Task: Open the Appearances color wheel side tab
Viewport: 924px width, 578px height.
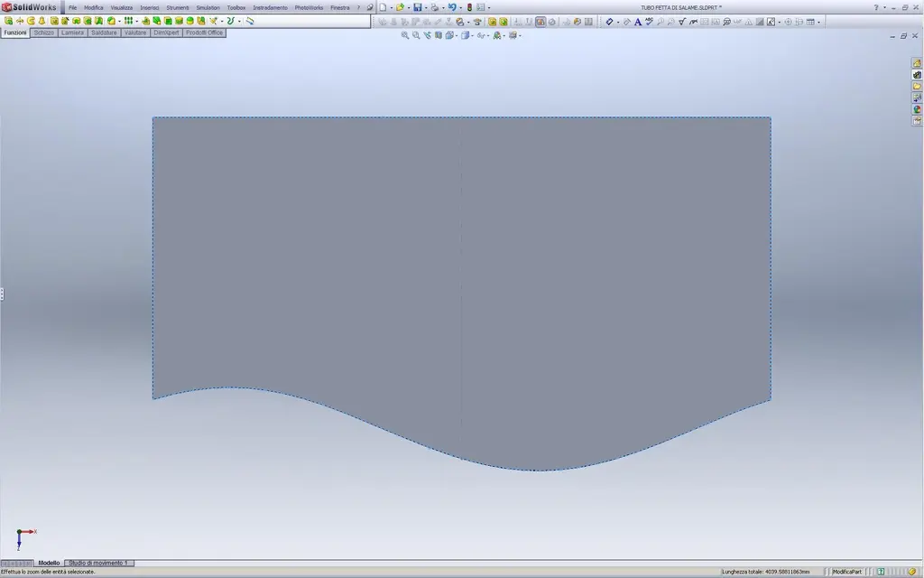Action: [x=917, y=109]
